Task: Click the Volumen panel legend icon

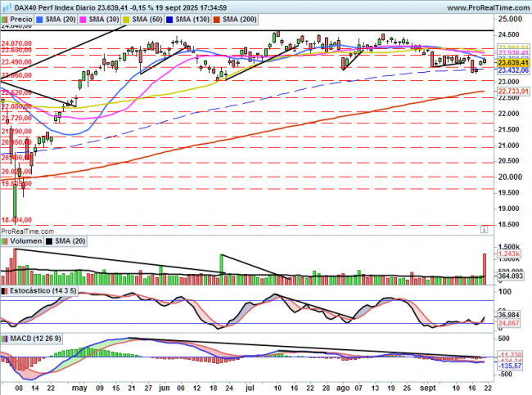Action: [6, 242]
